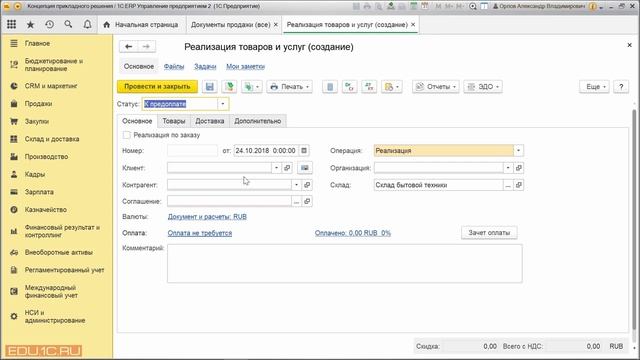The image size is (640, 360).
Task: Open the notifications bell icon
Action: [87, 24]
